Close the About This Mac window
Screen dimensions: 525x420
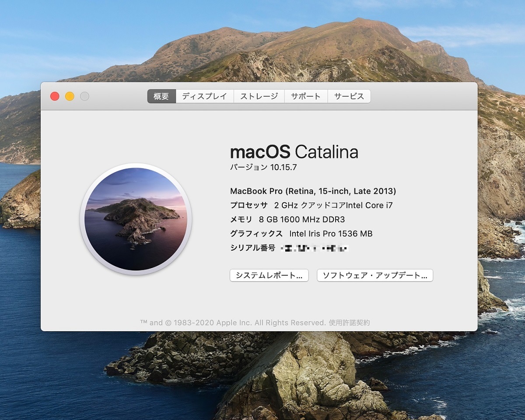point(55,96)
